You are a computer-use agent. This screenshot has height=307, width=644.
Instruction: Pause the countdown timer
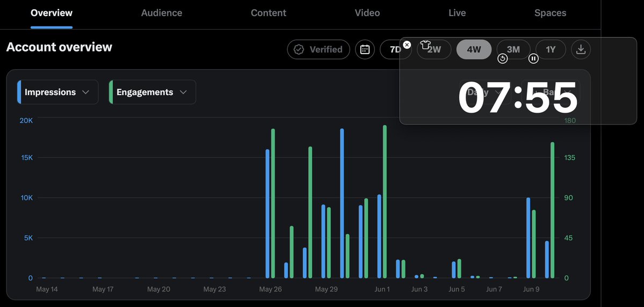click(x=533, y=59)
